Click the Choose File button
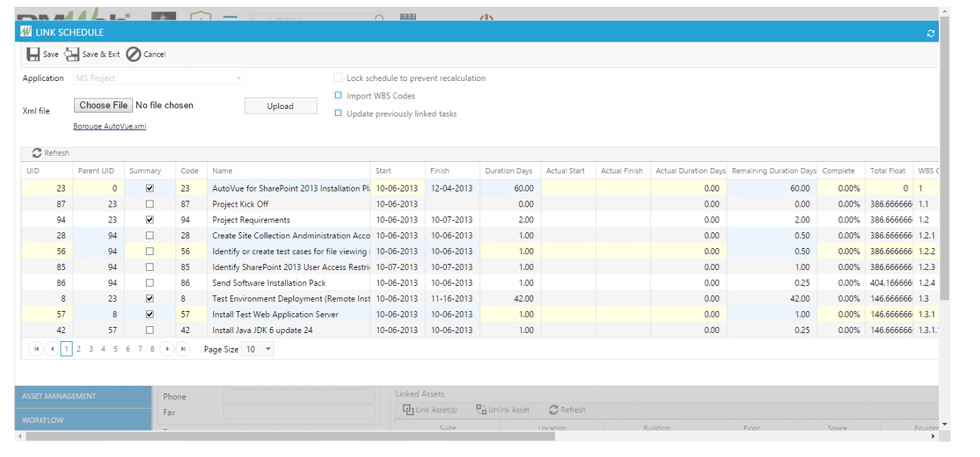Image resolution: width=980 pixels, height=457 pixels. click(104, 105)
